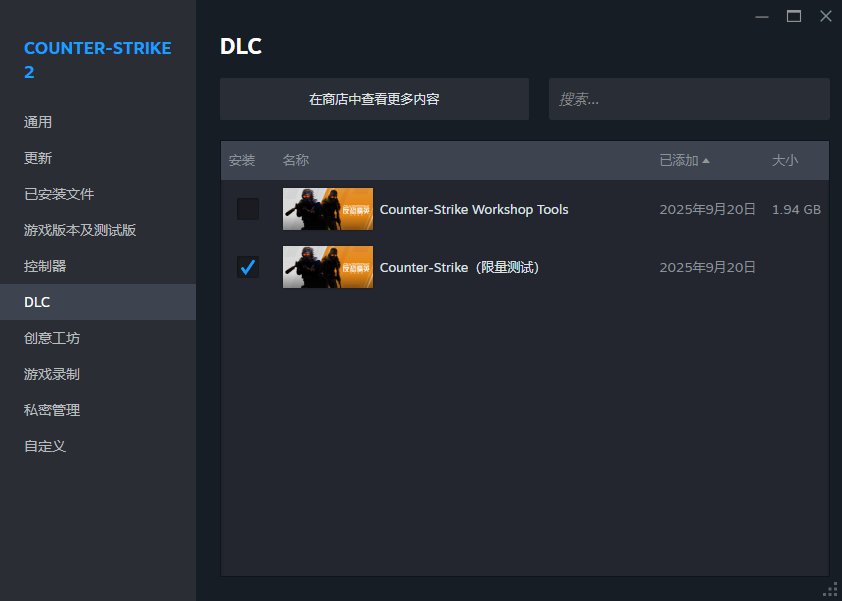Close the properties window
842x601 pixels.
(x=826, y=16)
